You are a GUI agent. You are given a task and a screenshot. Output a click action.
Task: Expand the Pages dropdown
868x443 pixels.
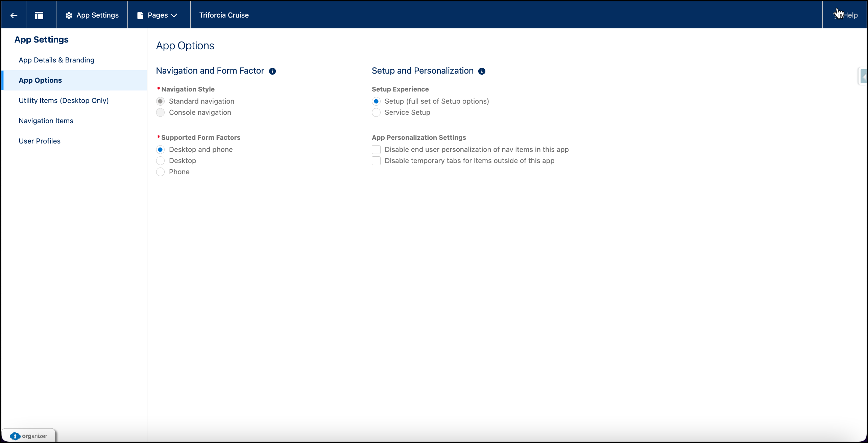tap(157, 15)
